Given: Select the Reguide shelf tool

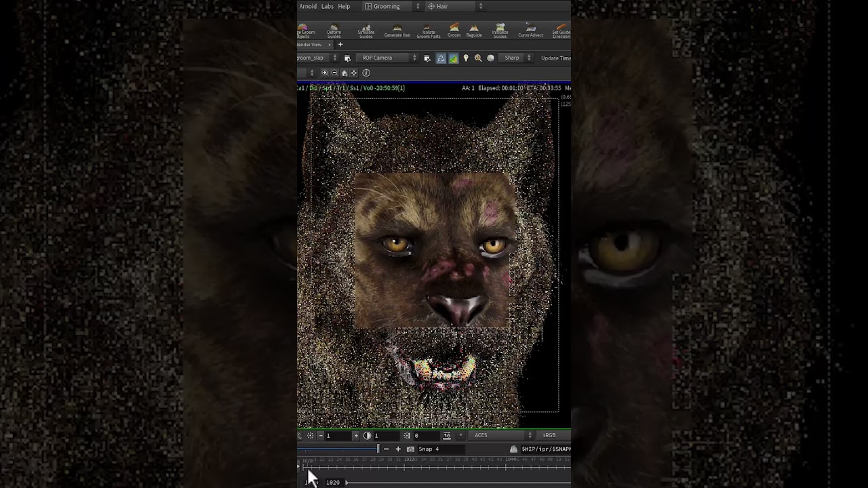Looking at the screenshot, I should pos(474,30).
